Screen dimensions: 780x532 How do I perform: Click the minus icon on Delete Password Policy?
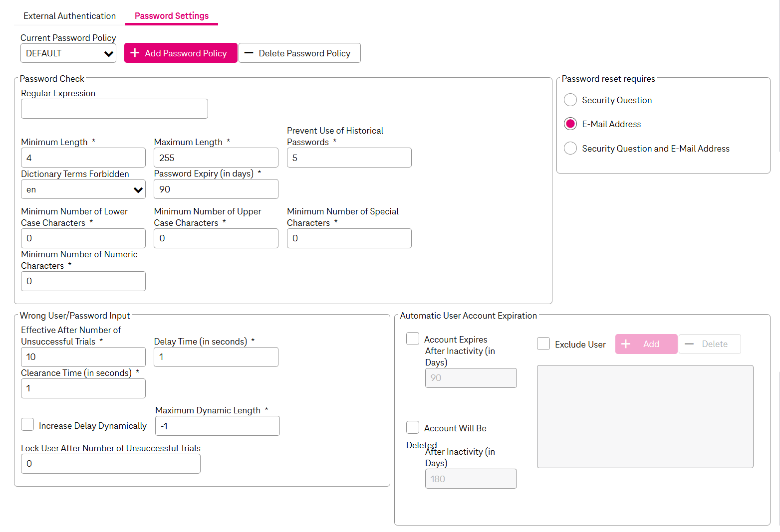click(x=249, y=53)
